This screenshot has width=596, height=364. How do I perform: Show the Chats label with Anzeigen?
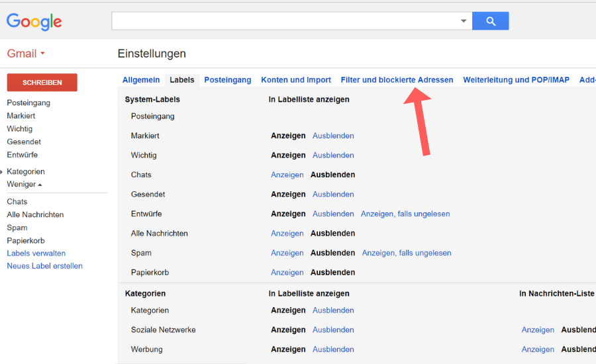287,175
